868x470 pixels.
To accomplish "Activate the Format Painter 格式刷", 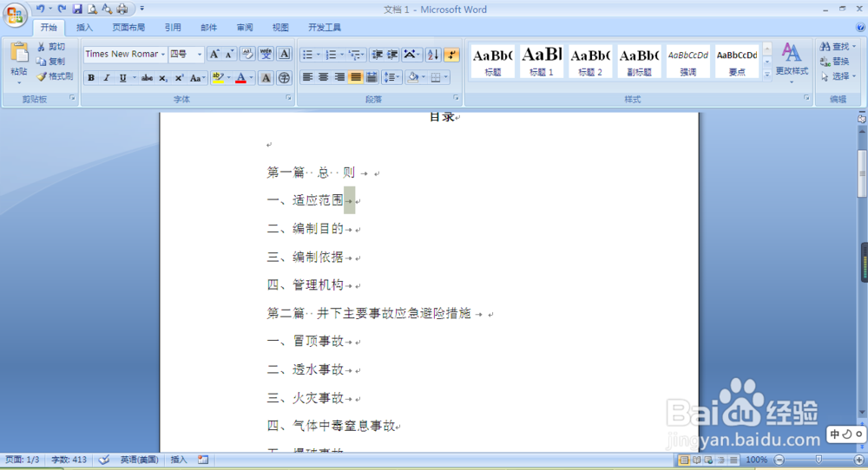I will (x=54, y=76).
